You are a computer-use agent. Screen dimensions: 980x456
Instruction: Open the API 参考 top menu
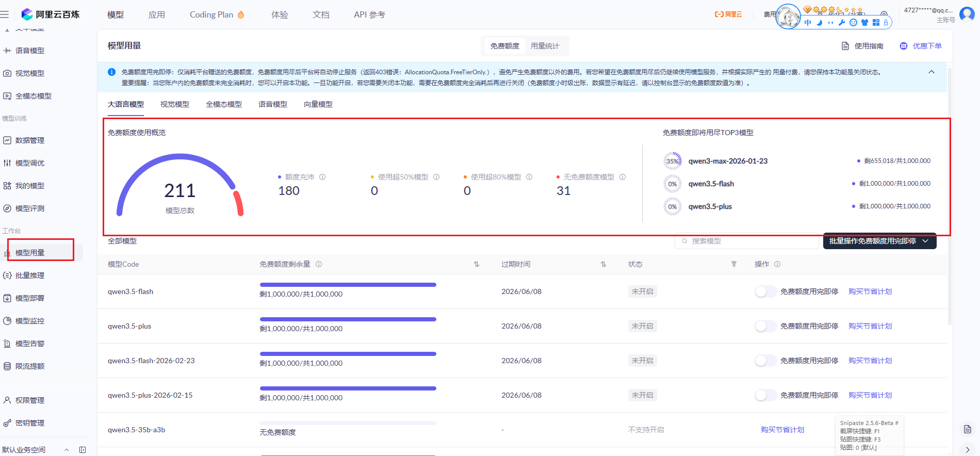click(x=370, y=14)
